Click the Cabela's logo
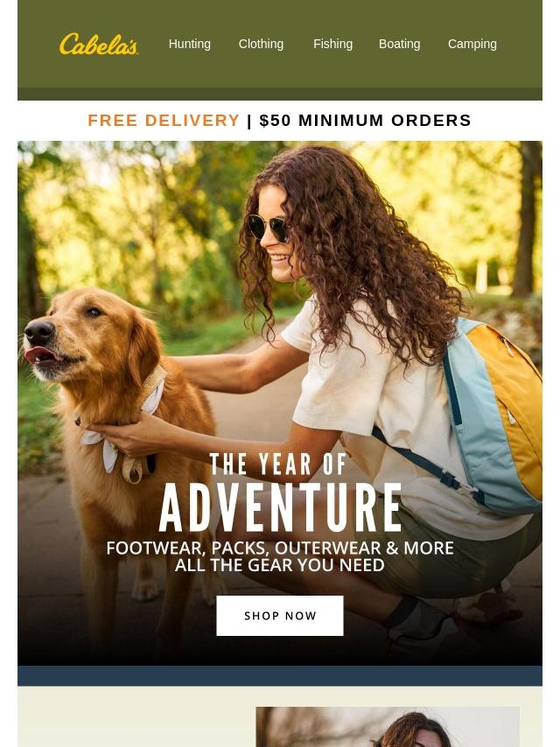The width and height of the screenshot is (560, 747). [99, 44]
